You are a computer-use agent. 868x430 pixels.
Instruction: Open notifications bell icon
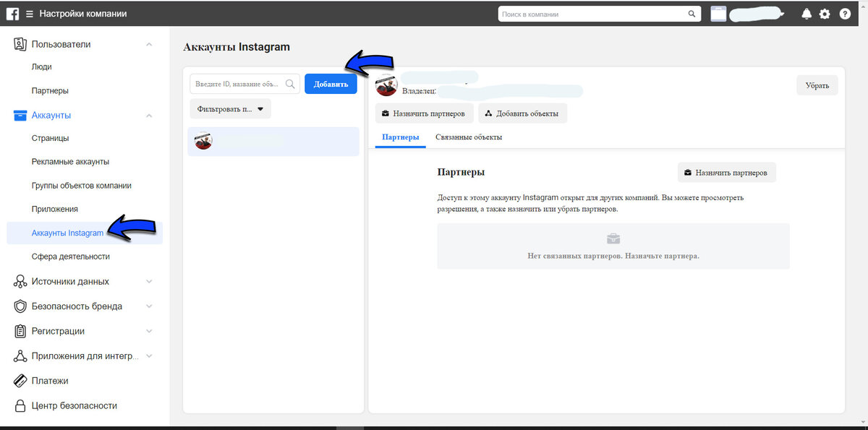807,14
